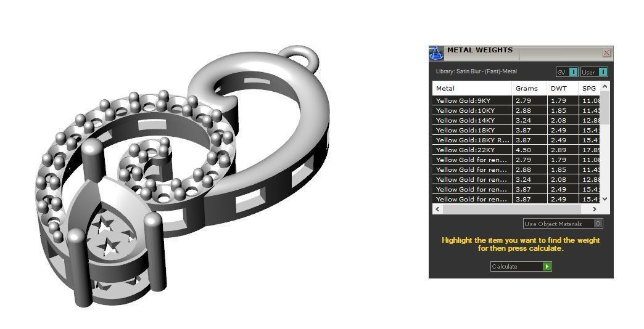The width and height of the screenshot is (644, 329).
Task: Click the 2.08 DWT cell for 14KY
Action: [x=563, y=120]
